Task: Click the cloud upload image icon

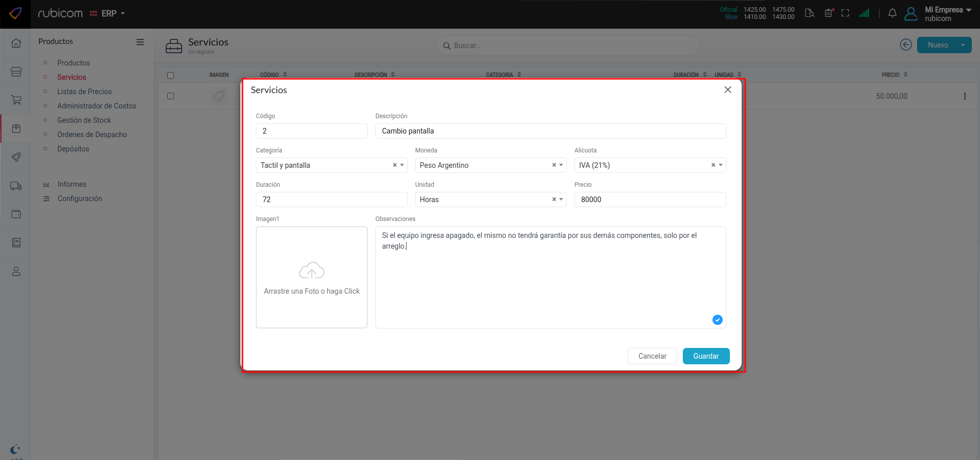Action: (311, 271)
